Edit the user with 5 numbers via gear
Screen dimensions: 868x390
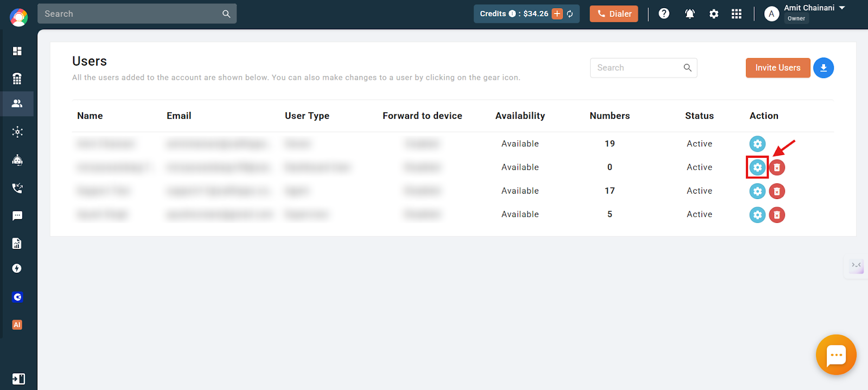coord(757,215)
